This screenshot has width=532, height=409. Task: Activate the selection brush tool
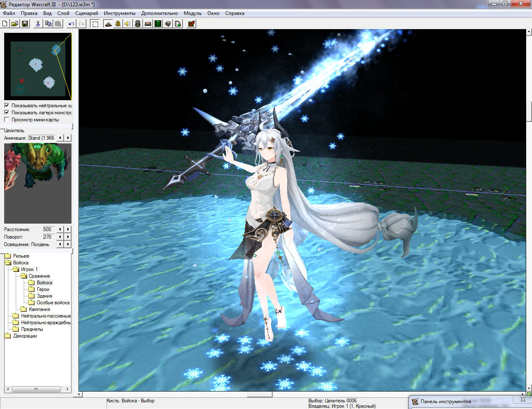[95, 24]
